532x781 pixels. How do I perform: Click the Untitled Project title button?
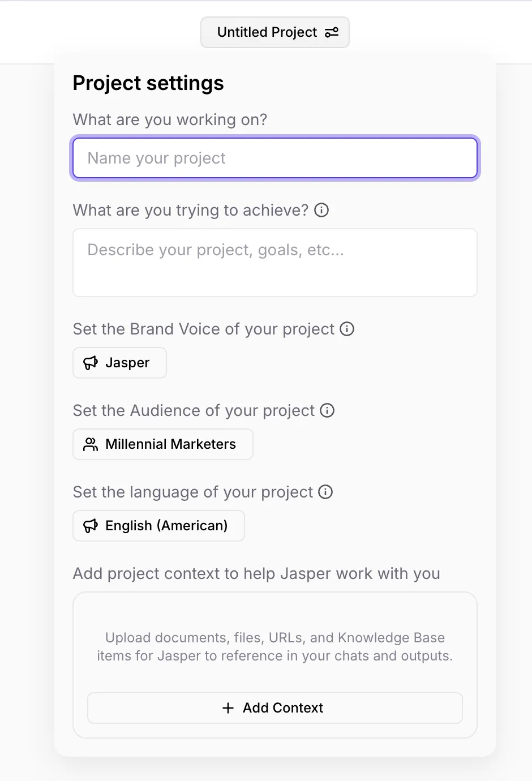(275, 32)
